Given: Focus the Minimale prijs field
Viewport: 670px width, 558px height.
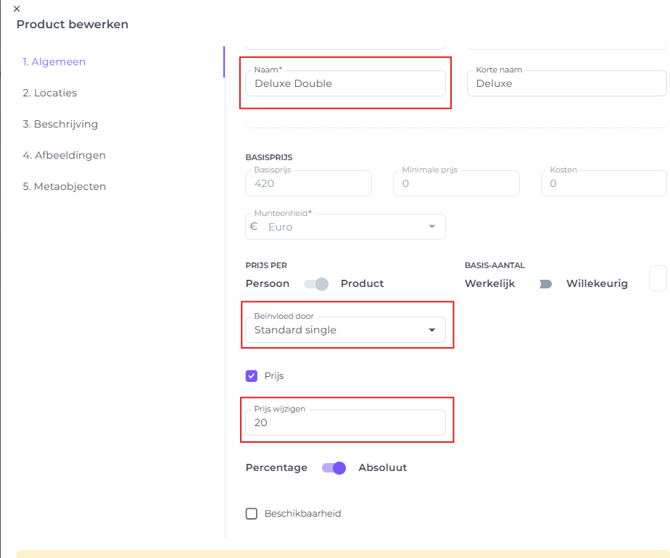Looking at the screenshot, I should (456, 184).
